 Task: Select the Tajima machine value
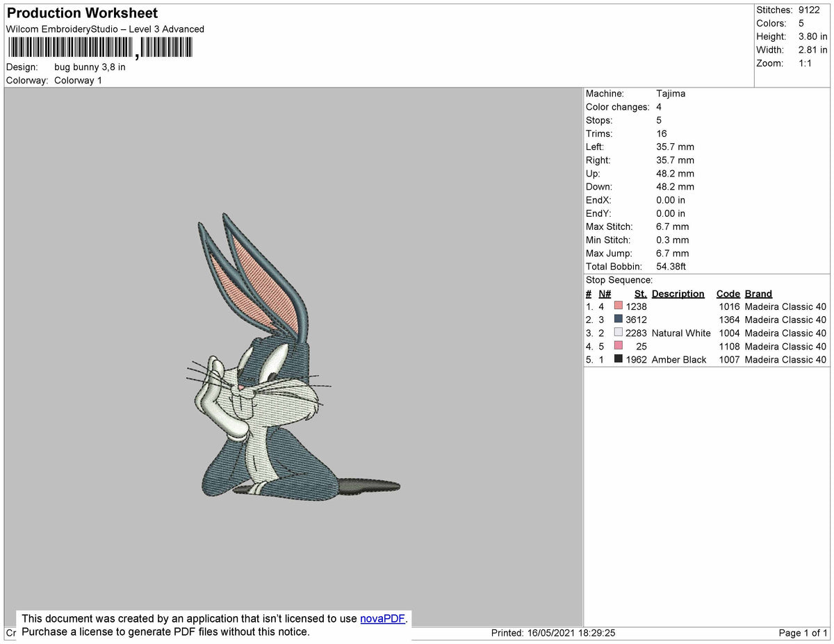672,93
